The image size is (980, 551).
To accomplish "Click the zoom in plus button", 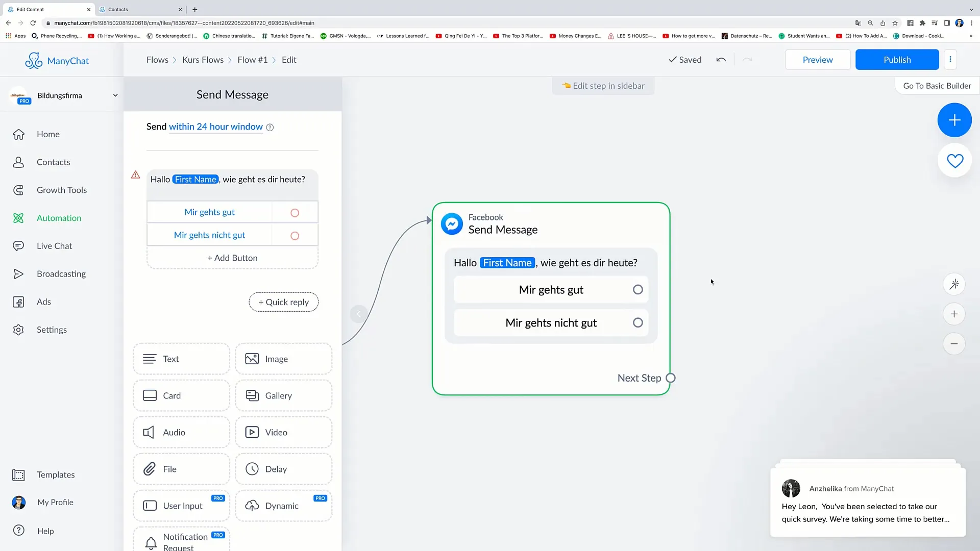I will (953, 314).
